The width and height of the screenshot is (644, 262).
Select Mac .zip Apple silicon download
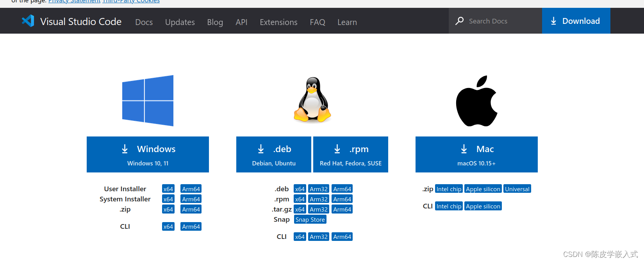pos(483,189)
